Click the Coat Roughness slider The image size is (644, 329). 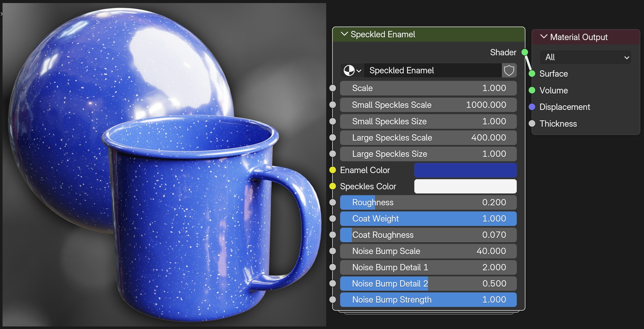coord(428,235)
